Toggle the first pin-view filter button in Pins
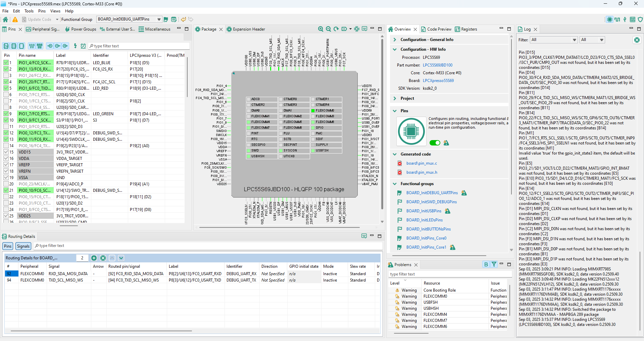The image size is (644, 341). click(6, 46)
